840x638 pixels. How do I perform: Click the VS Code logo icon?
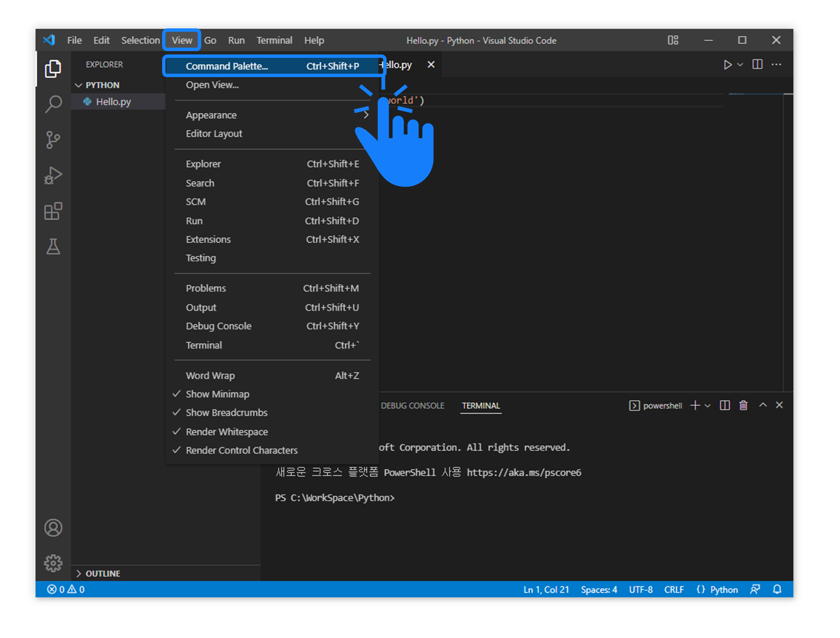pos(49,40)
